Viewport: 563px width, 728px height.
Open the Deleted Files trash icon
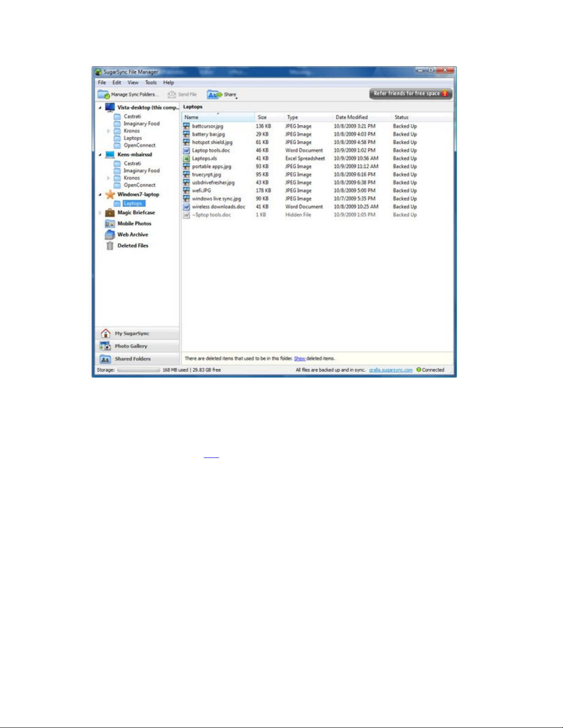point(110,246)
